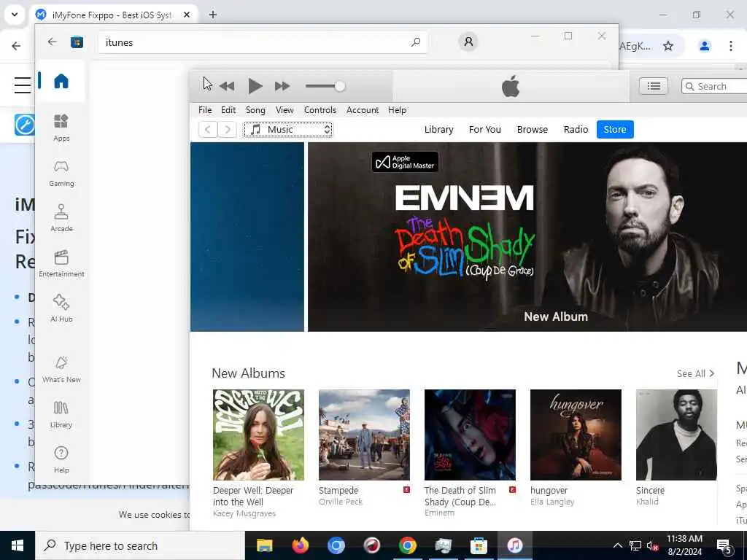The image size is (747, 560).
Task: Open the Eminem New Album banner
Action: click(527, 237)
